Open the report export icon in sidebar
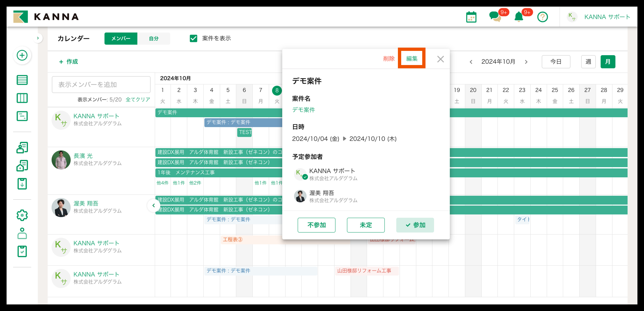This screenshot has height=311, width=644. 22,184
